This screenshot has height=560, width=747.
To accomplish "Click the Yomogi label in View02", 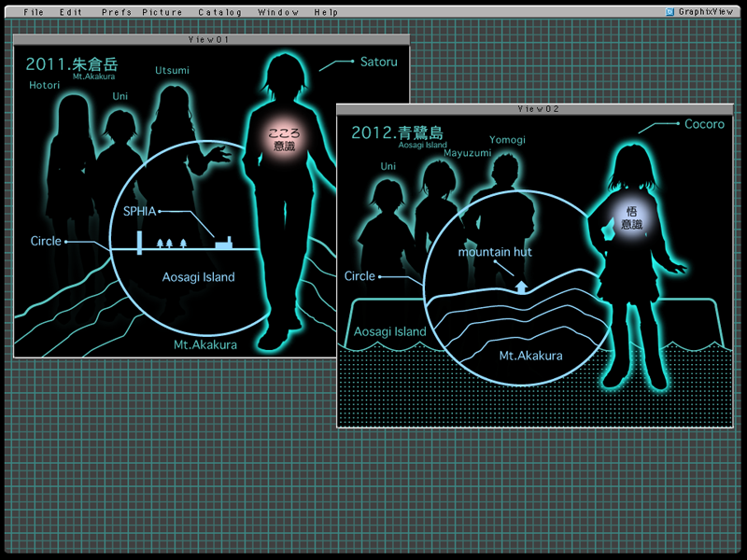I will tap(507, 140).
